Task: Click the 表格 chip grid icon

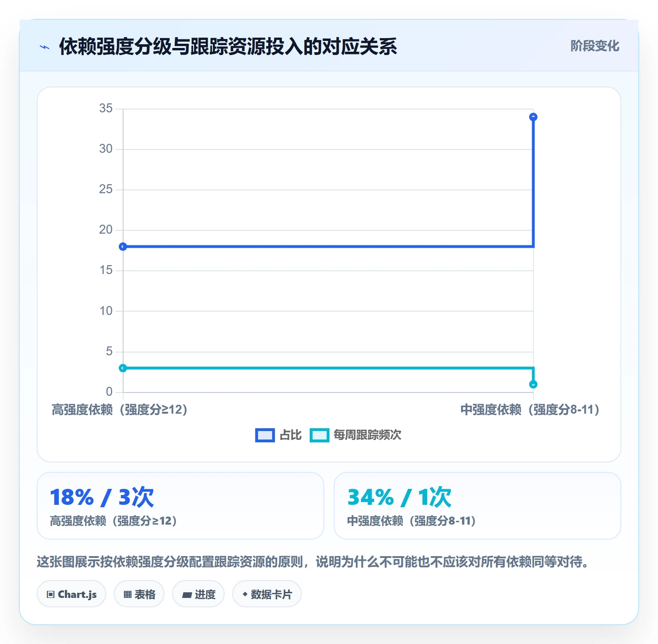Action: tap(127, 595)
